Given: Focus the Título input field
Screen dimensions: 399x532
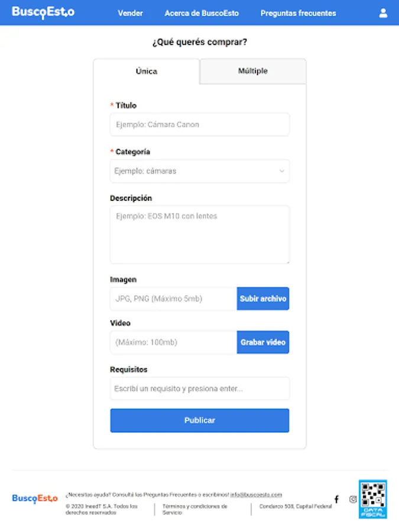Looking at the screenshot, I should click(200, 125).
